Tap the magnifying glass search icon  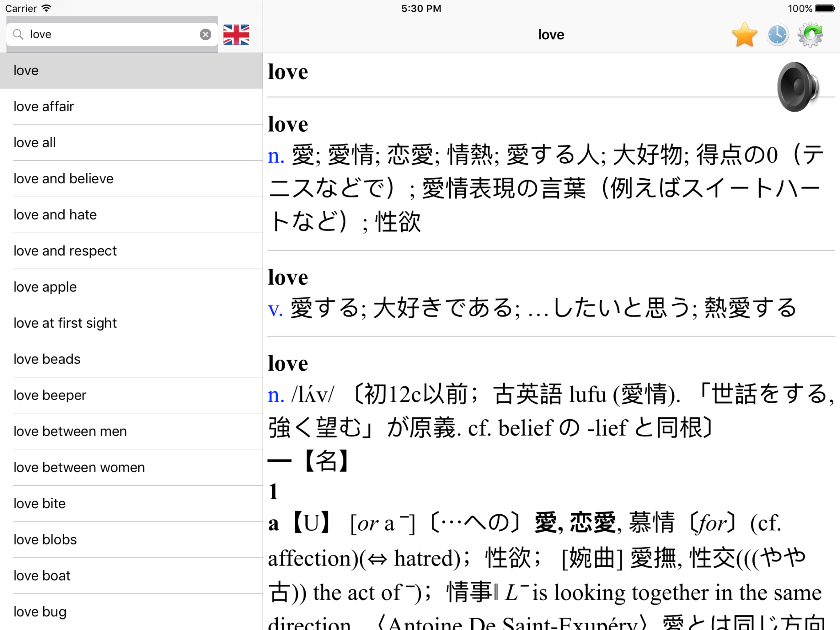click(18, 34)
